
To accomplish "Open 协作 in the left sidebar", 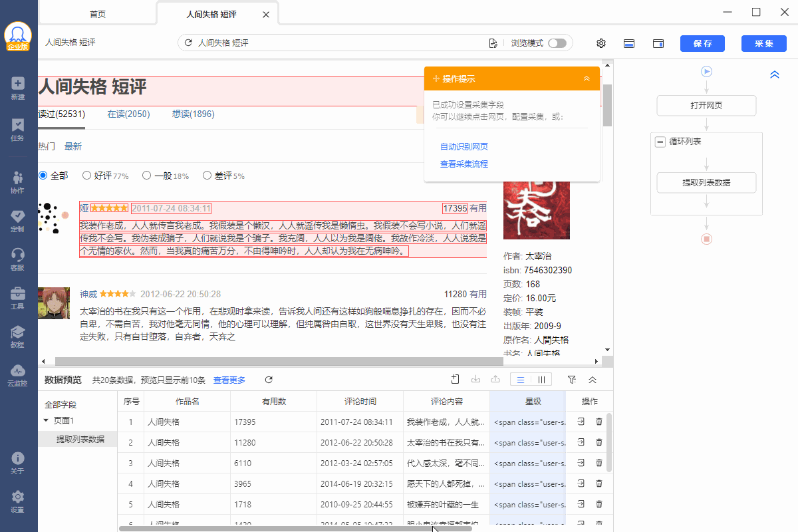I will point(18,182).
